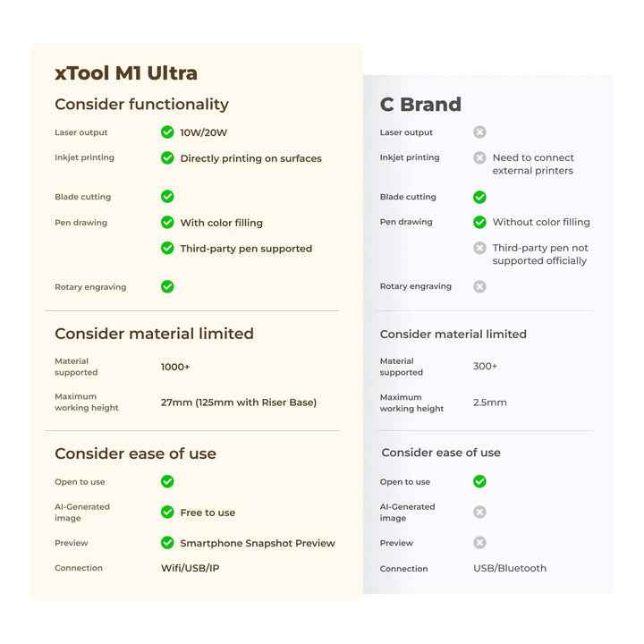Image resolution: width=644 pixels, height=644 pixels.
Task: Click checkmark beside Third-party pen supported
Action: 167,248
